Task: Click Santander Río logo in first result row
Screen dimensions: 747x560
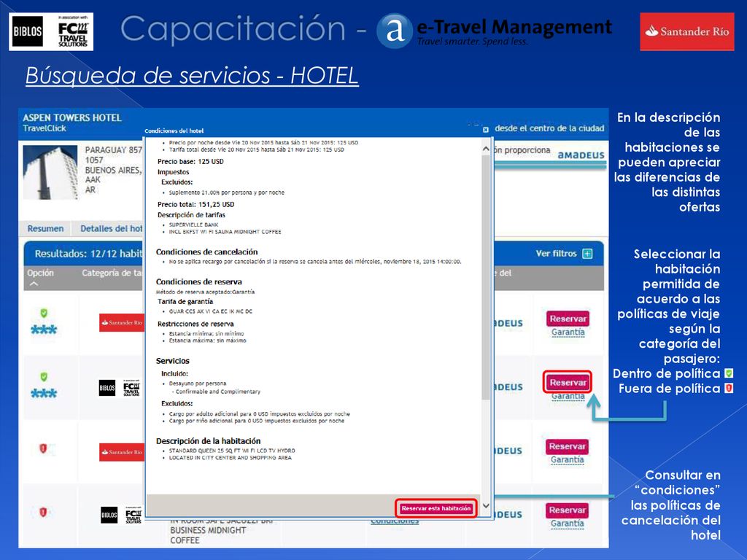Action: [x=122, y=322]
